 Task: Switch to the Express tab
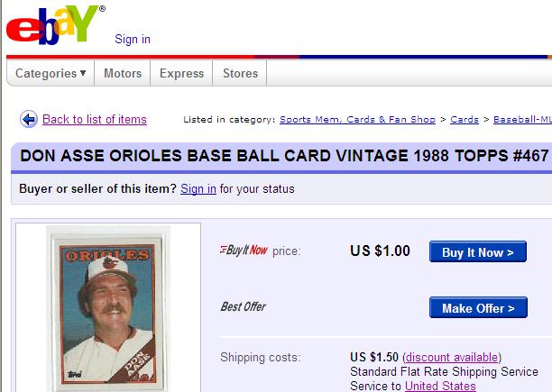click(x=181, y=73)
